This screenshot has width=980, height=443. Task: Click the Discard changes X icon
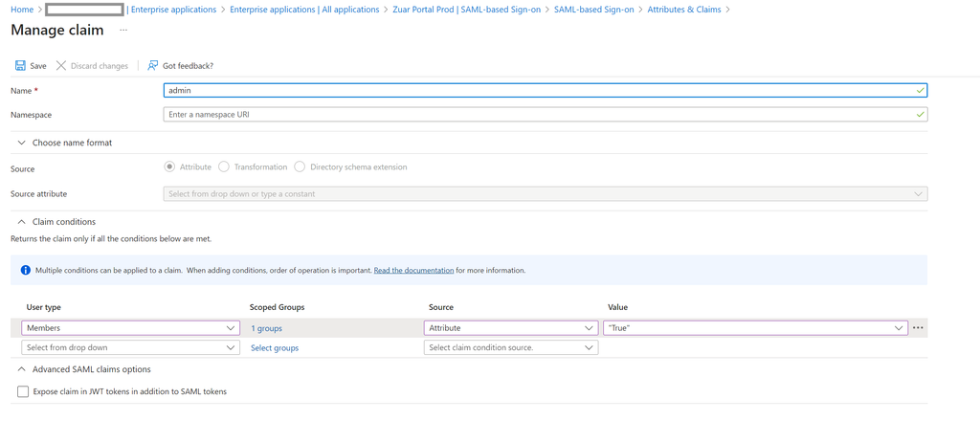(61, 66)
